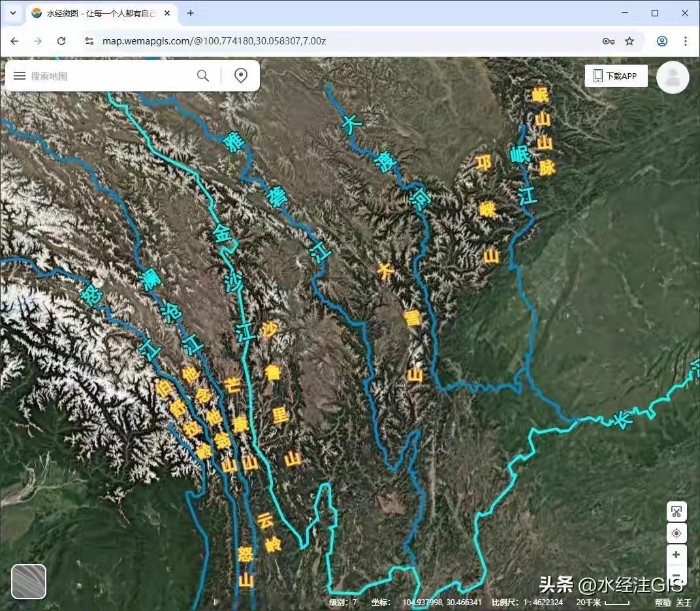Open the browser profile icon
Screen dimensions: 700x611
tap(662, 41)
